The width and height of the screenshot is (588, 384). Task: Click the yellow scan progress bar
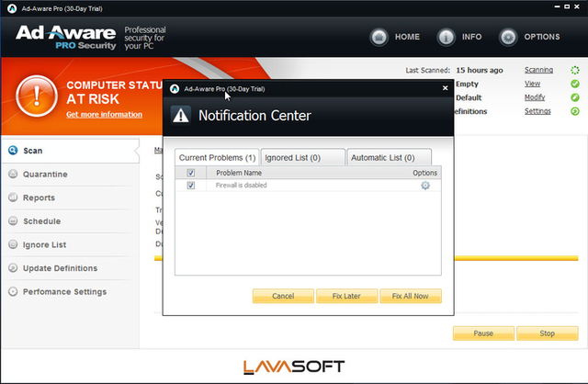tap(516, 258)
